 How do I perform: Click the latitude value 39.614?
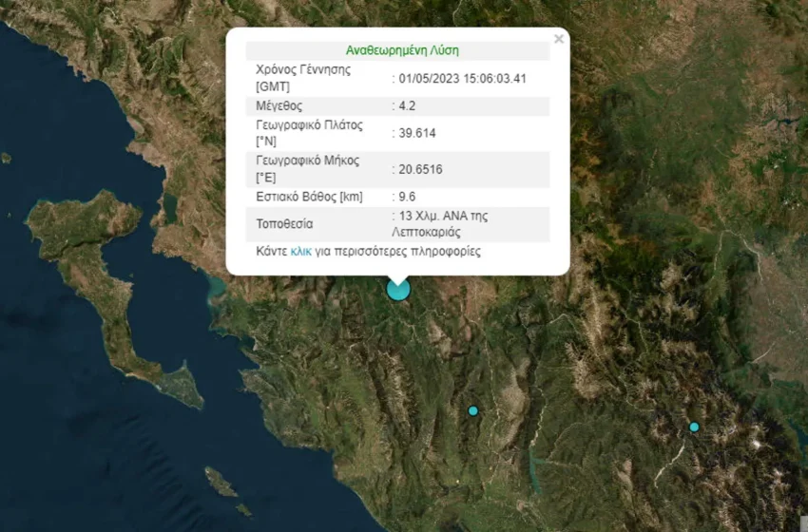coord(417,133)
